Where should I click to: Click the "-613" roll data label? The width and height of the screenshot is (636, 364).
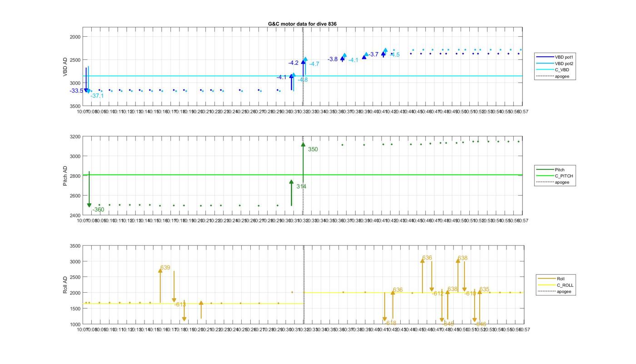coord(180,305)
